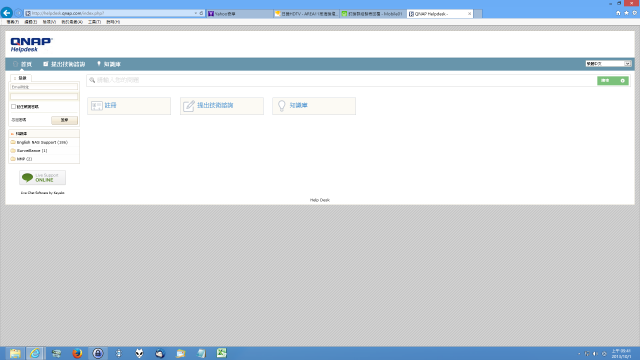This screenshot has height=360, width=640.
Task: Open File Explorer from the taskbar
Action: [15, 353]
